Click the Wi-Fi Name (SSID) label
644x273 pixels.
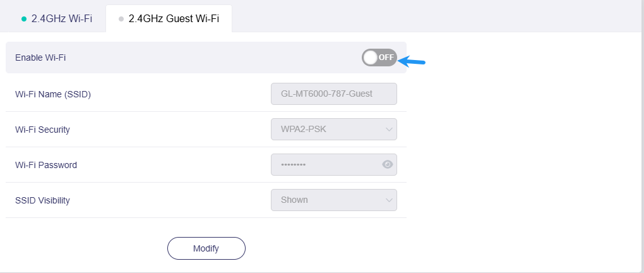point(53,94)
